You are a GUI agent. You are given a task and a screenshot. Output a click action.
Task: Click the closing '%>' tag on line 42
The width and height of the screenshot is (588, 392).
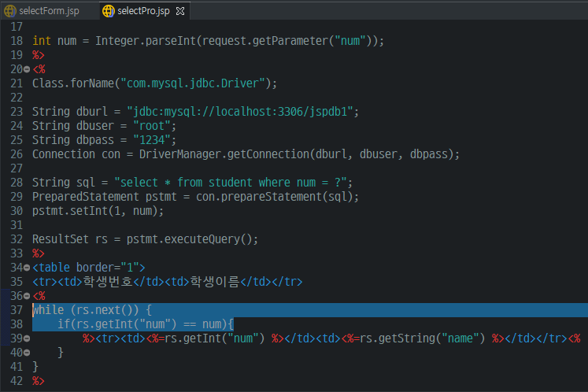pos(39,381)
